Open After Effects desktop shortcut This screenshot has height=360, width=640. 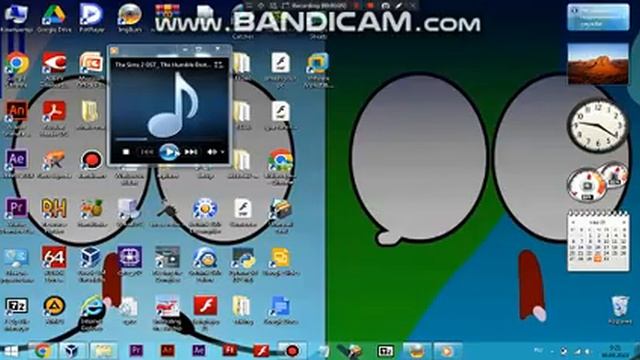pyautogui.click(x=16, y=163)
